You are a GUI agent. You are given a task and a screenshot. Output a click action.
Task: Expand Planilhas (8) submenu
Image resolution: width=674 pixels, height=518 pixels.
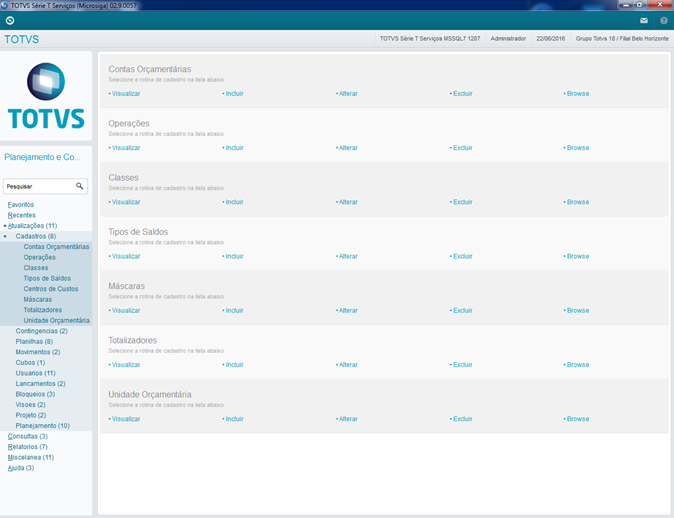pos(34,341)
